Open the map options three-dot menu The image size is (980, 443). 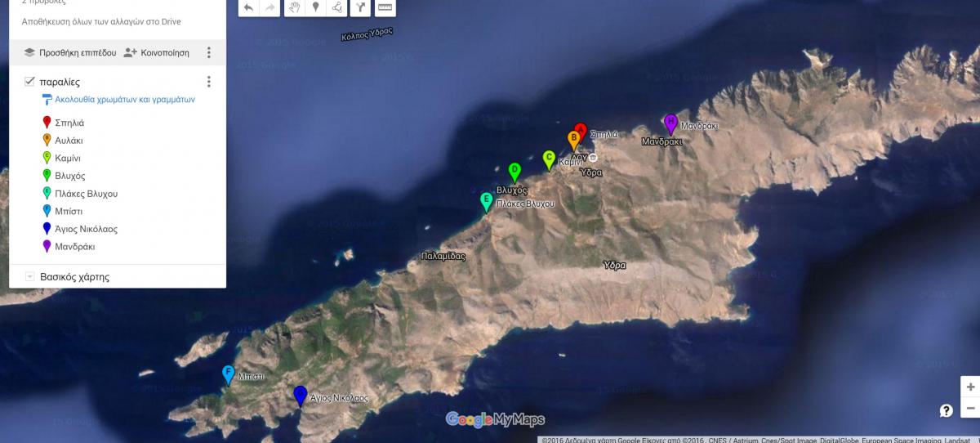coord(209,52)
